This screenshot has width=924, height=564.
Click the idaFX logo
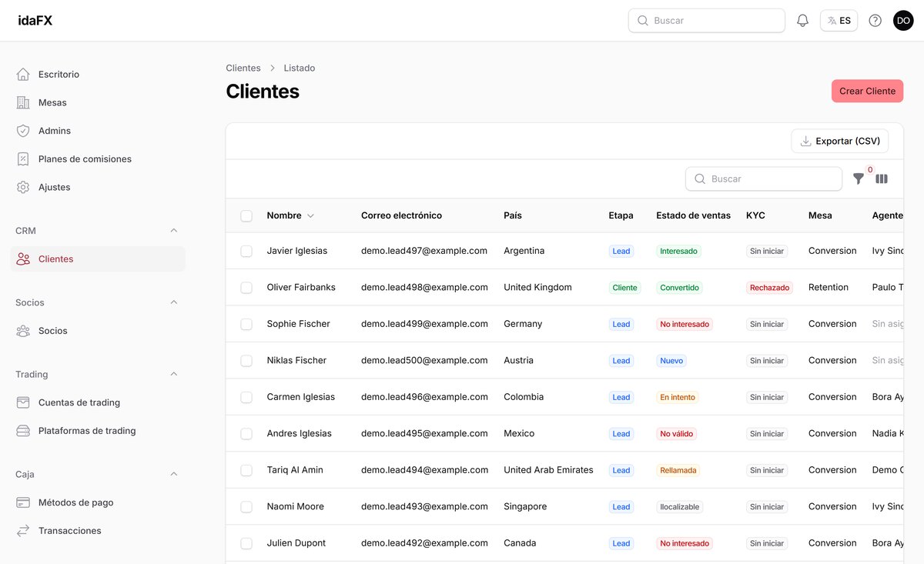point(35,20)
